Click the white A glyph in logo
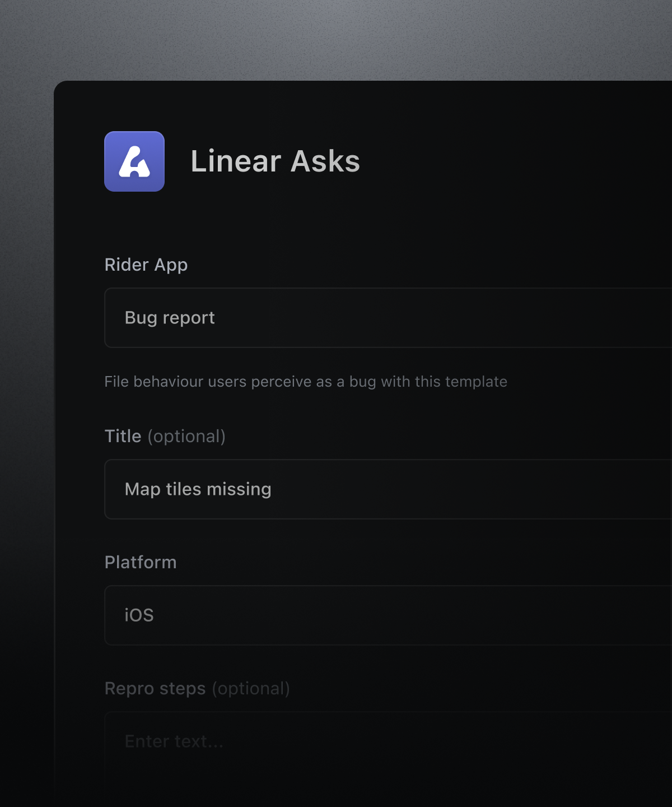The image size is (672, 807). [x=134, y=163]
